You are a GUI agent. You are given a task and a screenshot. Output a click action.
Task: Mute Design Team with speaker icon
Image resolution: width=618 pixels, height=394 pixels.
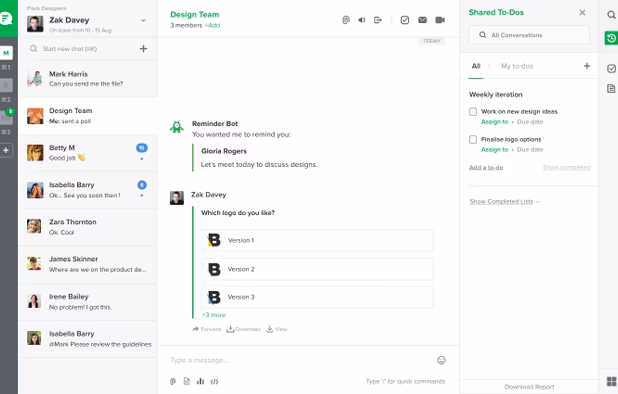click(361, 20)
